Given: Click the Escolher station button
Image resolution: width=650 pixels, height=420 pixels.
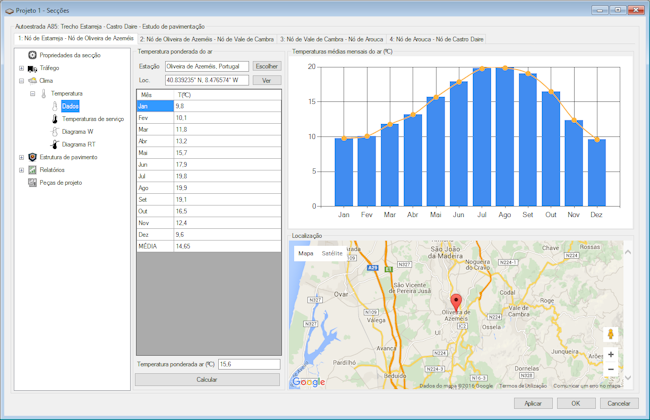Looking at the screenshot, I should click(x=266, y=66).
